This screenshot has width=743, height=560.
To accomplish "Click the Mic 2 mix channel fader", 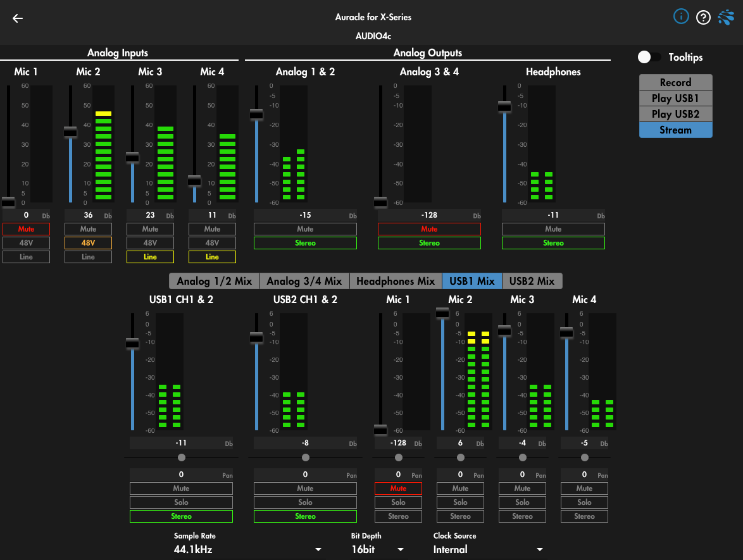I will pyautogui.click(x=442, y=313).
